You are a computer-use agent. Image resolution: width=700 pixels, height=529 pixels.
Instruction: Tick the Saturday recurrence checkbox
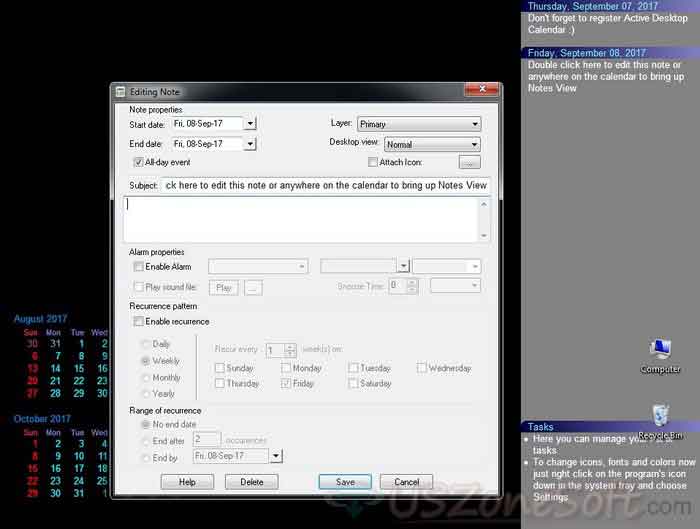[353, 383]
